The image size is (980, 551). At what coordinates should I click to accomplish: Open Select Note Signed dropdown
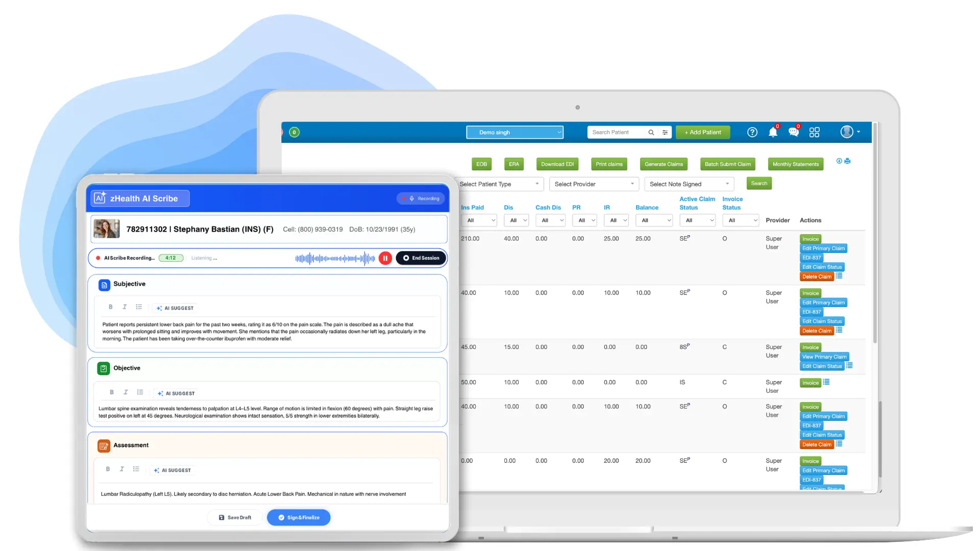[x=689, y=184]
